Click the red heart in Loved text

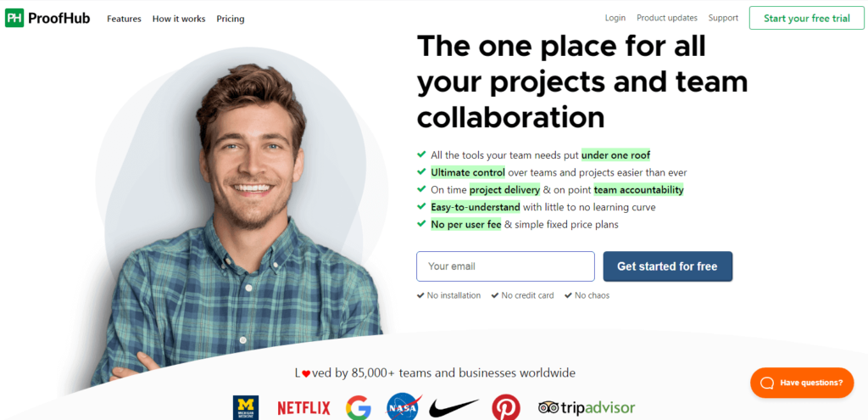point(306,374)
